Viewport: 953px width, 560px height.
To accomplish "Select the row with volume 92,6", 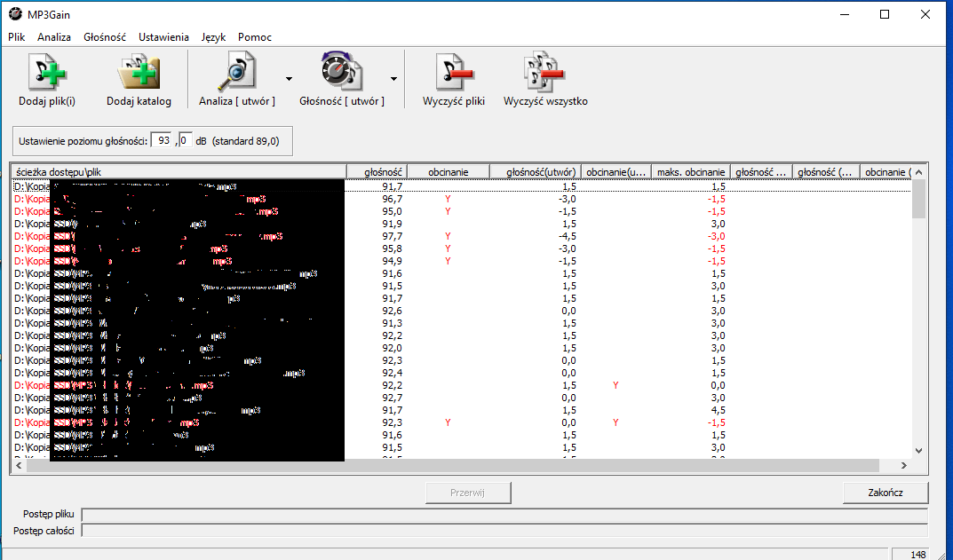I will tap(462, 311).
